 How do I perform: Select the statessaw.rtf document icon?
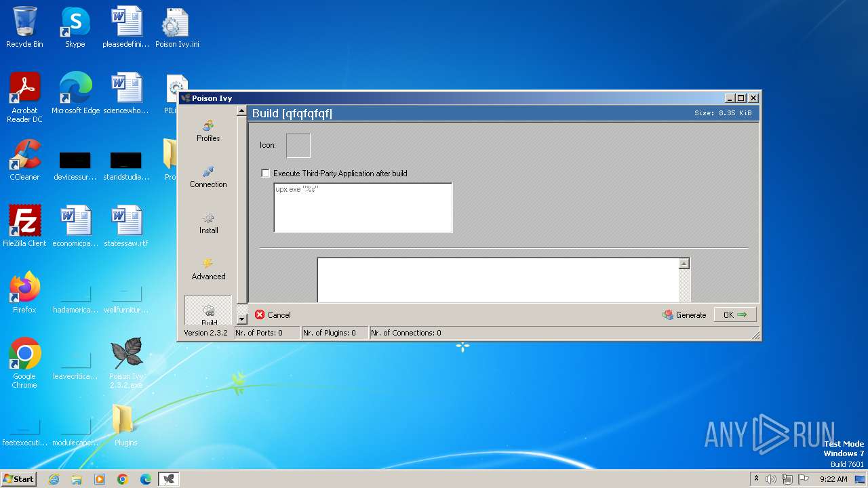pos(126,226)
